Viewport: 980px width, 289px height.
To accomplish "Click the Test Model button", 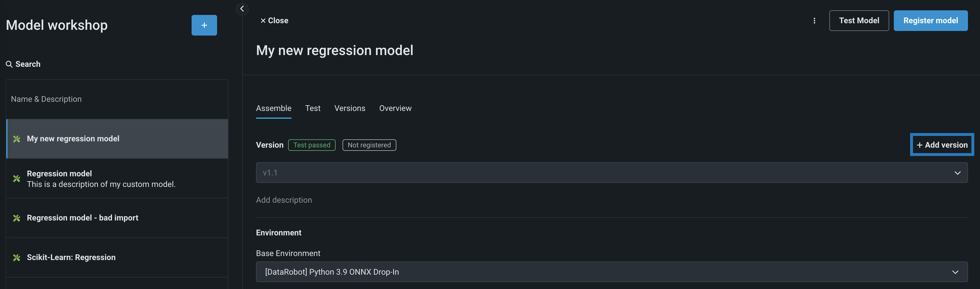I will click(859, 21).
